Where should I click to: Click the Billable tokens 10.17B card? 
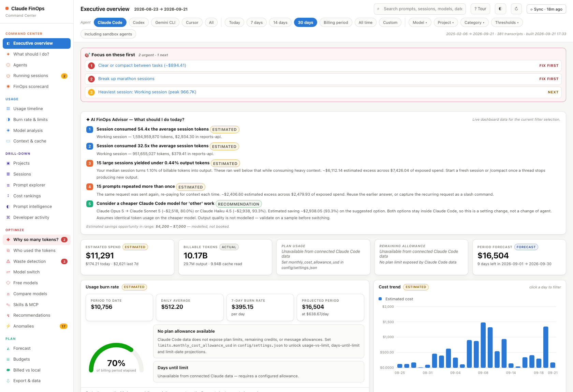click(225, 257)
